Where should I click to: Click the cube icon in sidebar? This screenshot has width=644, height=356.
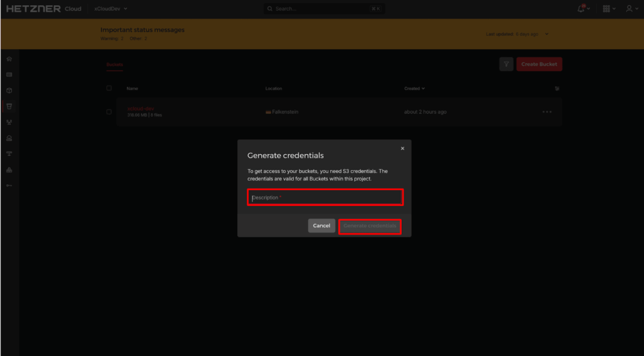[9, 91]
